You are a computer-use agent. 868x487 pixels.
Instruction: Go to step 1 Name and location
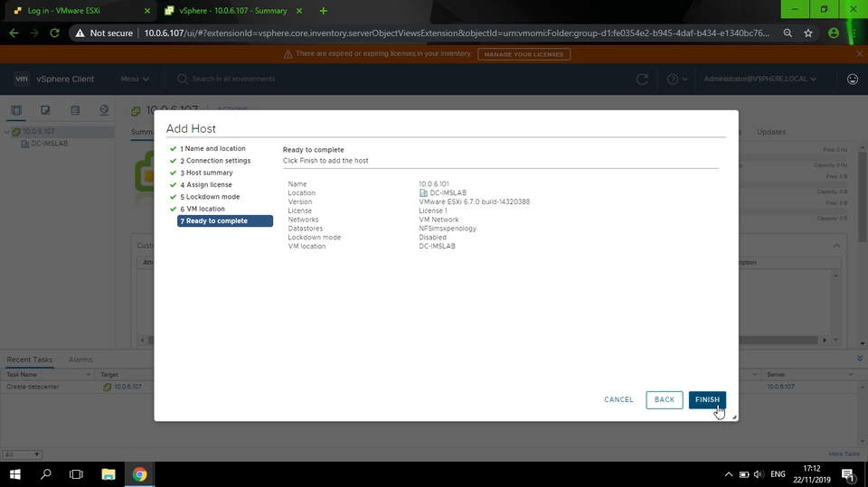212,148
